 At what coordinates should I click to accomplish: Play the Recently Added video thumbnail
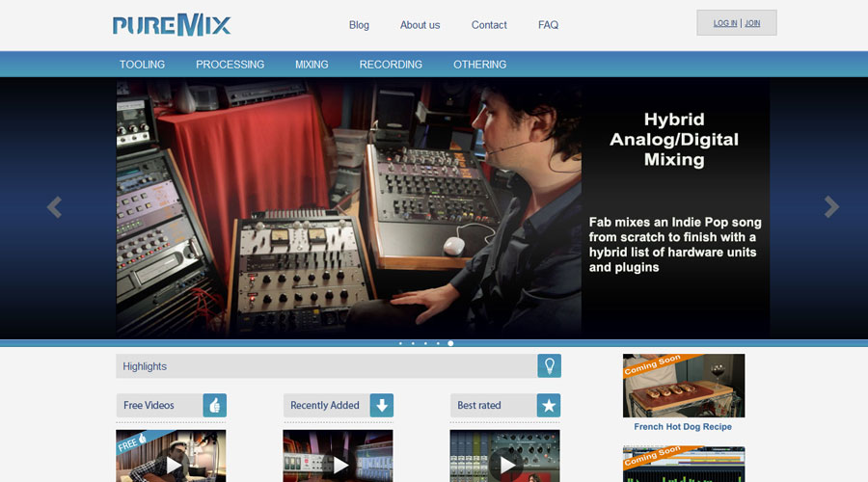click(x=339, y=464)
